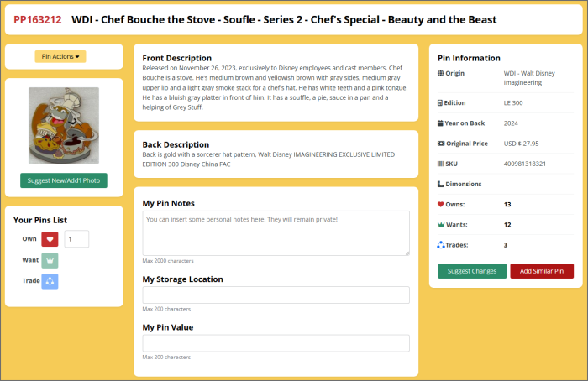This screenshot has height=381, width=588.
Task: Open the Pin Actions dropdown
Action: [x=60, y=56]
